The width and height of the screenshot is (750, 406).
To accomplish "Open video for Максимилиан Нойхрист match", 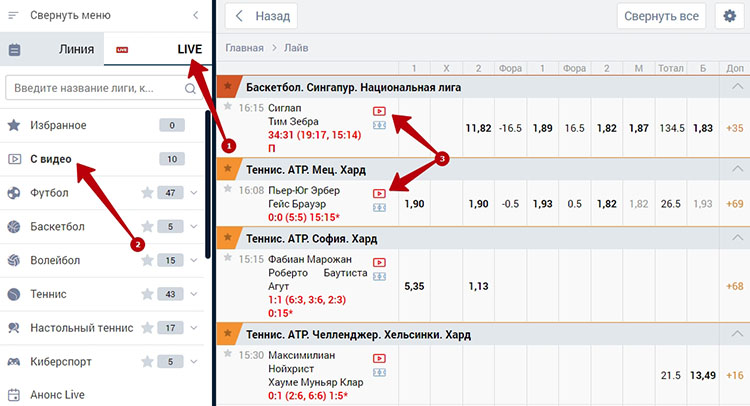I will [379, 358].
